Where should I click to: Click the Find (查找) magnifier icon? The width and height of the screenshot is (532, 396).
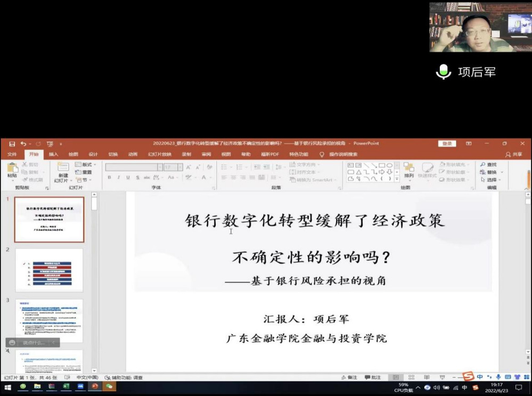tap(483, 165)
